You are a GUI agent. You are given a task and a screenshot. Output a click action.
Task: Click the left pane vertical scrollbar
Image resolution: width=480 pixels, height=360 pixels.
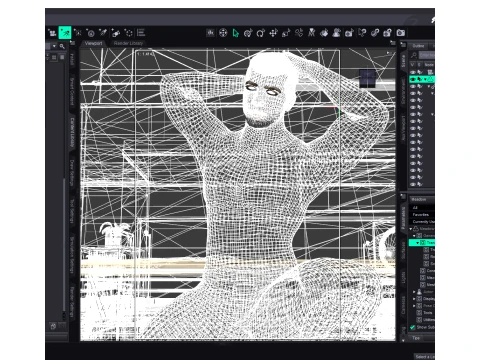tap(64, 246)
